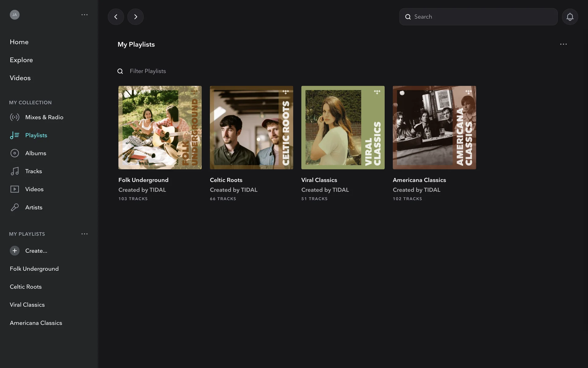Go to the Home page
The image size is (588, 368).
pyautogui.click(x=19, y=42)
